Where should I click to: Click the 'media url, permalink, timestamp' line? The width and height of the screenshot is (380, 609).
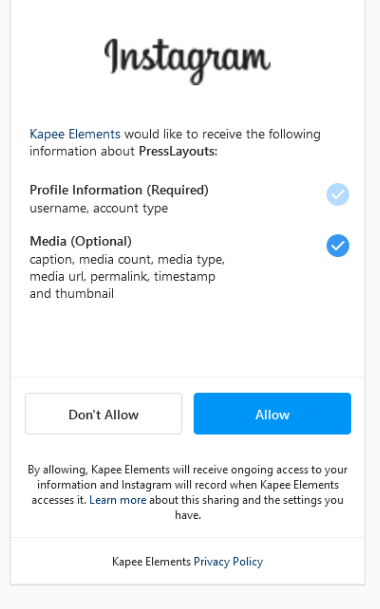pos(122,277)
